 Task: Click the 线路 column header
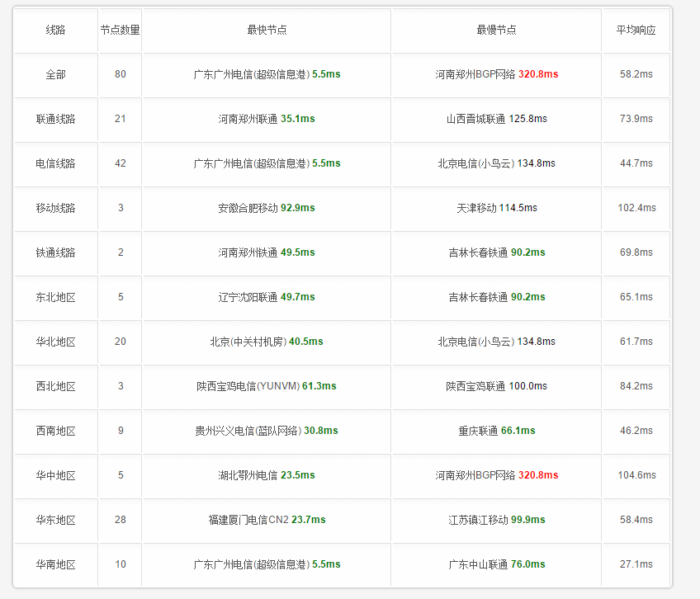coord(56,30)
